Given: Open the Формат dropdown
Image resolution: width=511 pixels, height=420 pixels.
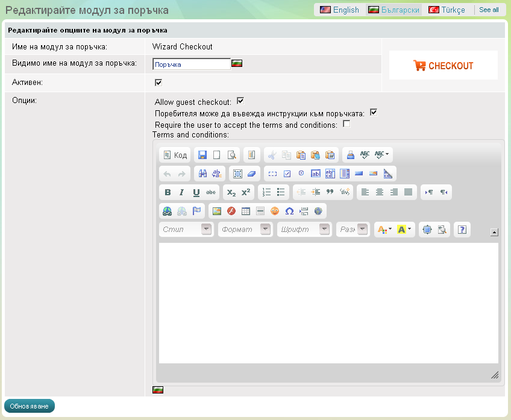Looking at the screenshot, I should tap(246, 230).
